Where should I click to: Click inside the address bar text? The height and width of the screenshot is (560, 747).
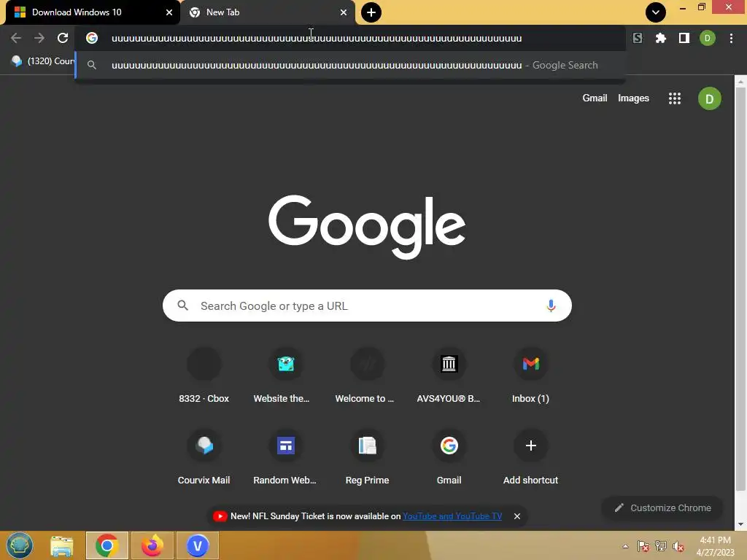point(317,38)
